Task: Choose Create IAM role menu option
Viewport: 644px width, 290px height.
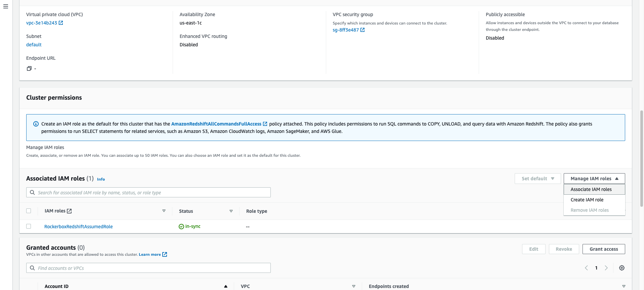Action: pos(594,200)
